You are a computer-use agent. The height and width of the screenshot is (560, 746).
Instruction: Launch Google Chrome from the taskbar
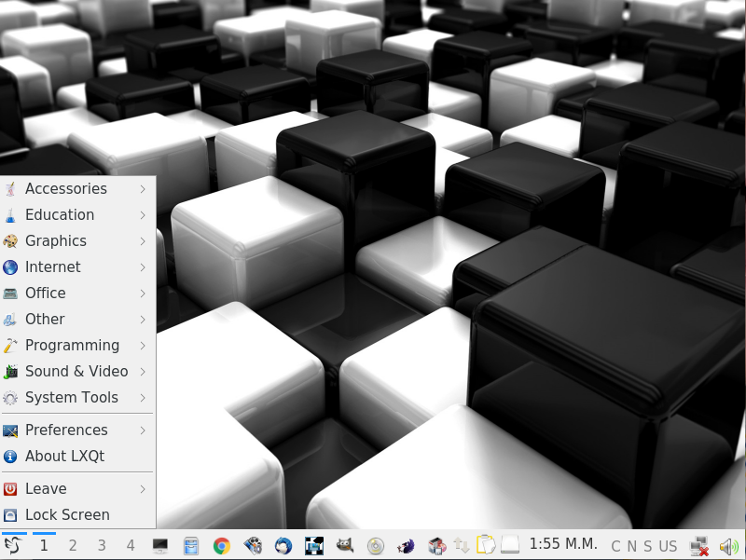click(221, 546)
